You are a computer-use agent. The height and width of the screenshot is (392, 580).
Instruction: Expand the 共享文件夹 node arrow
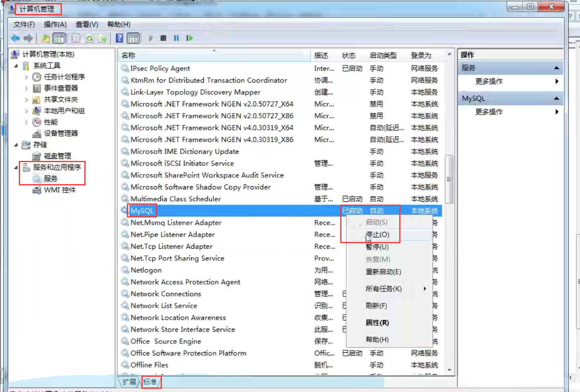[x=27, y=99]
